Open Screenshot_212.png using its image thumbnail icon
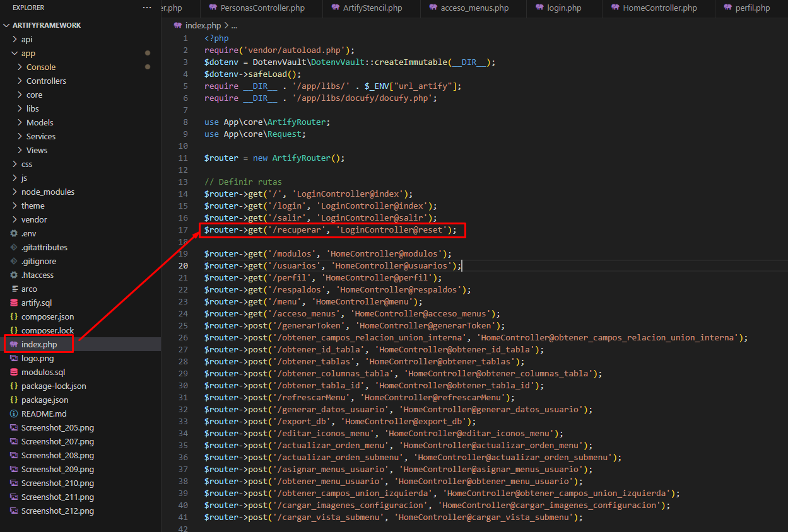Image resolution: width=788 pixels, height=532 pixels. pos(14,511)
